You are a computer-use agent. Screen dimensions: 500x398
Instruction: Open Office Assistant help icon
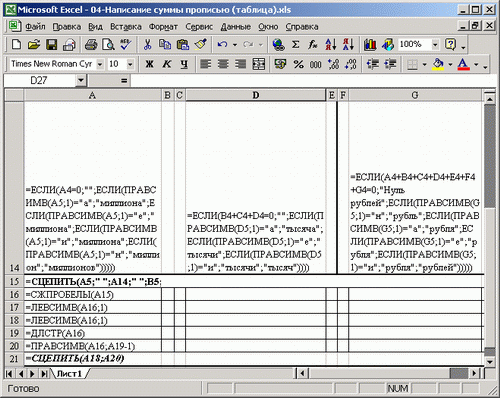click(x=451, y=44)
